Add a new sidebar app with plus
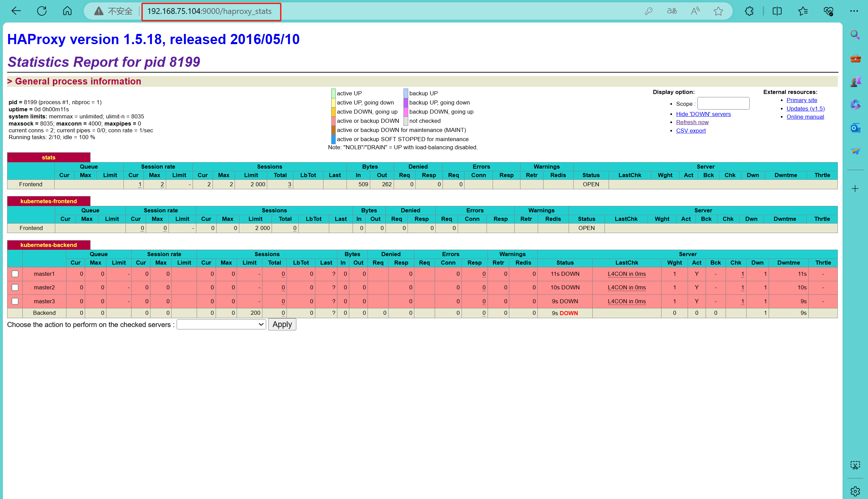The height and width of the screenshot is (499, 868). (855, 189)
